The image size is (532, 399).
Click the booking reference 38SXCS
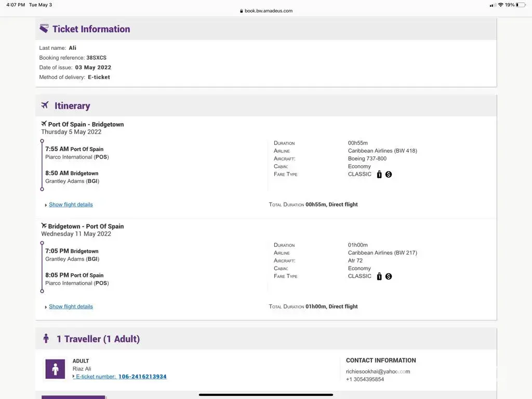[96, 58]
